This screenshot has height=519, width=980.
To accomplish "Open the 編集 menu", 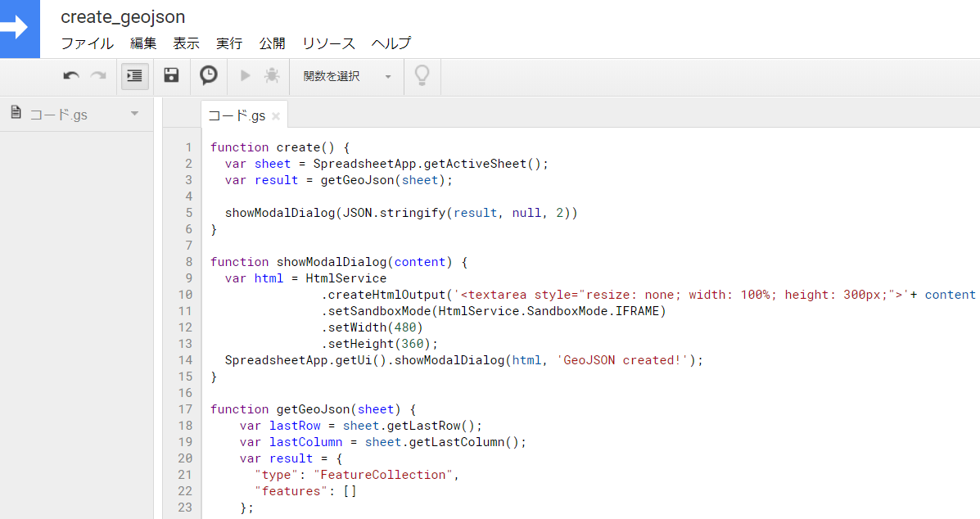I will click(143, 43).
